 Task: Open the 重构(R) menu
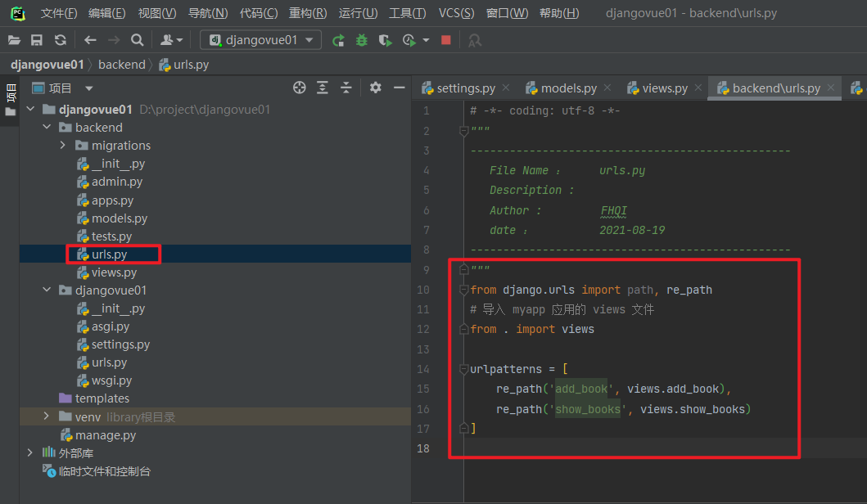click(x=308, y=13)
